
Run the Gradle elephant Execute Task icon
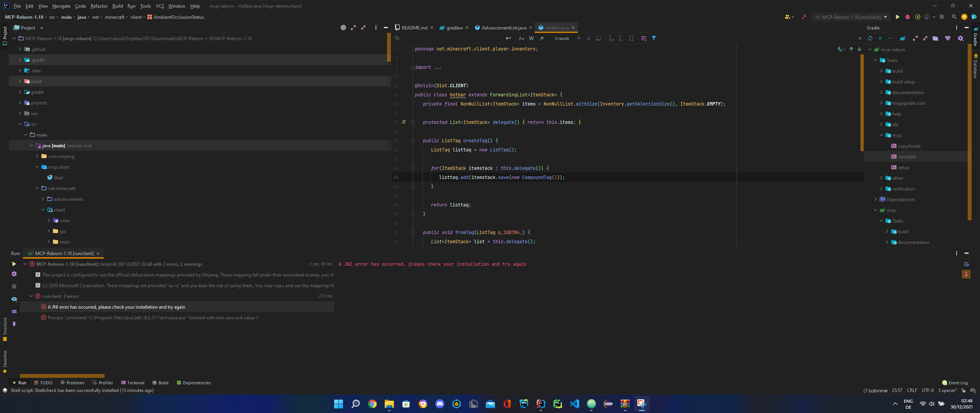(902, 38)
